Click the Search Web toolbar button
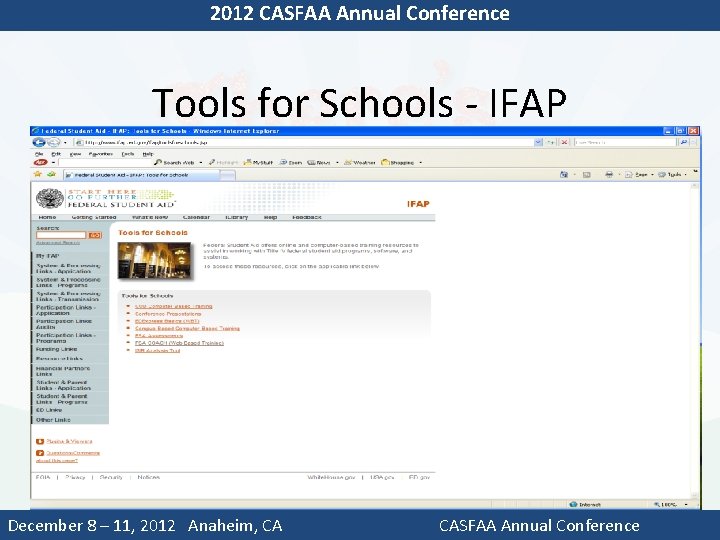The image size is (720, 540). point(174,163)
